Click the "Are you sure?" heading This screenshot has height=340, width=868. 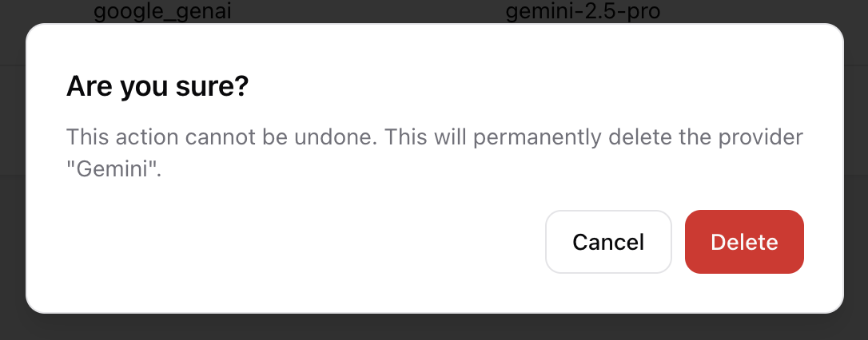tap(157, 86)
